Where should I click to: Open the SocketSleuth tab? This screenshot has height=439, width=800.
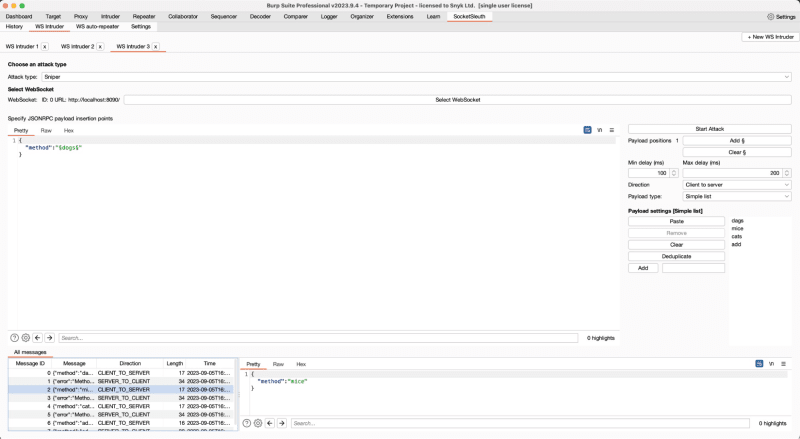(x=469, y=16)
